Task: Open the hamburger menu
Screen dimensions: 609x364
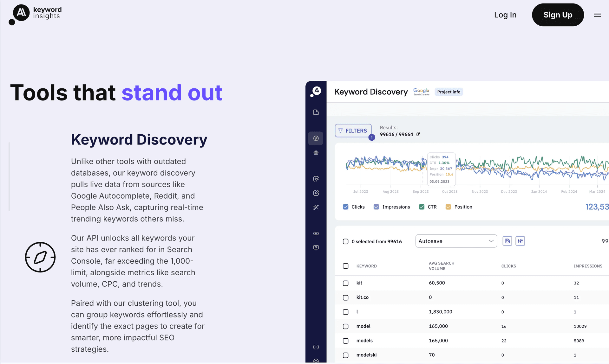Action: point(597,15)
